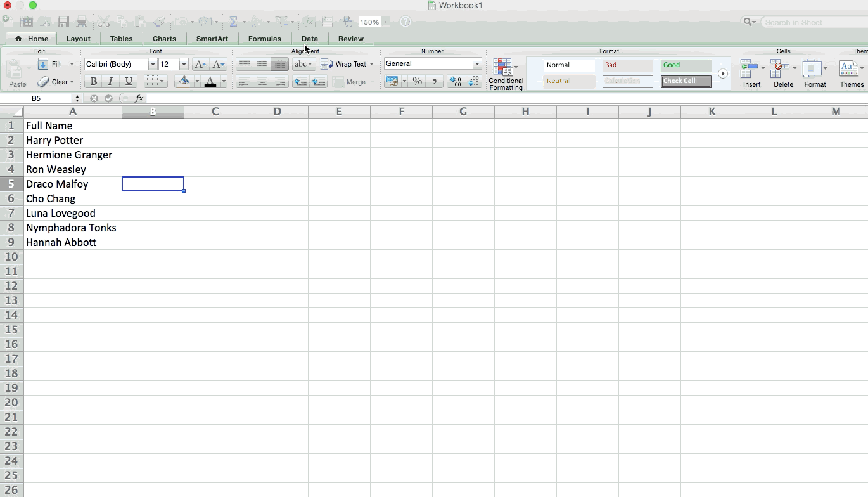This screenshot has width=868, height=497.
Task: Select cell A5 containing Draco Malfoy
Action: click(x=73, y=184)
